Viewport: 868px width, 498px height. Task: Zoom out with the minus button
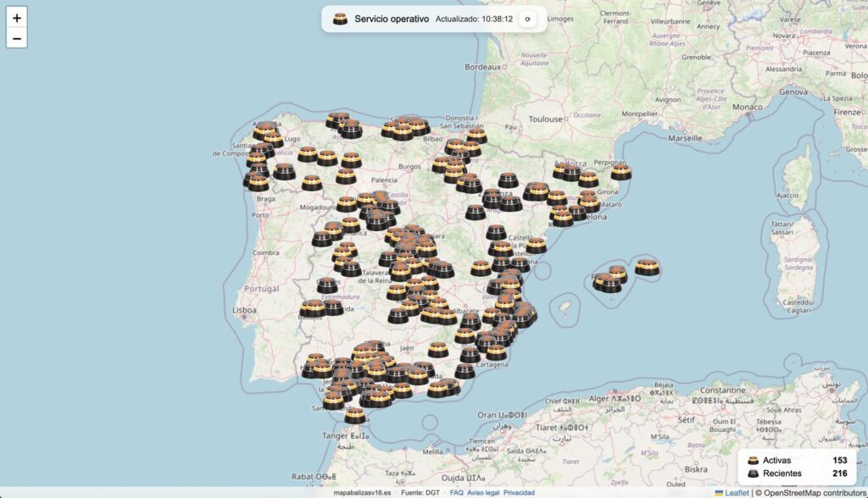[17, 38]
